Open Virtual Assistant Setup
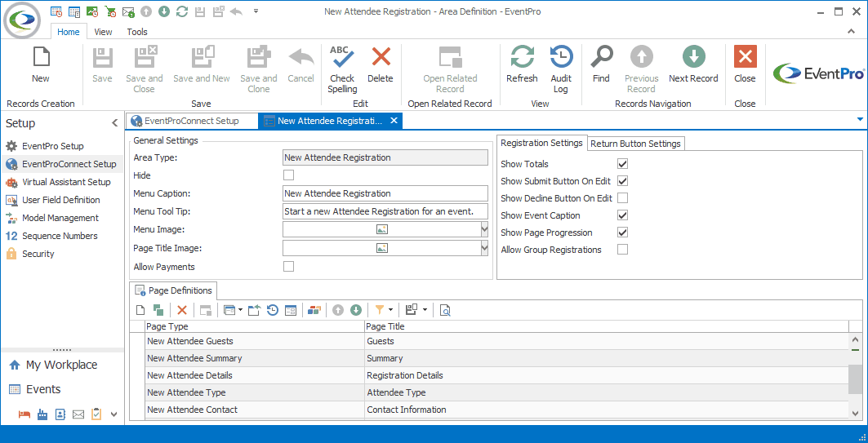Image resolution: width=868 pixels, height=443 pixels. pyautogui.click(x=66, y=182)
